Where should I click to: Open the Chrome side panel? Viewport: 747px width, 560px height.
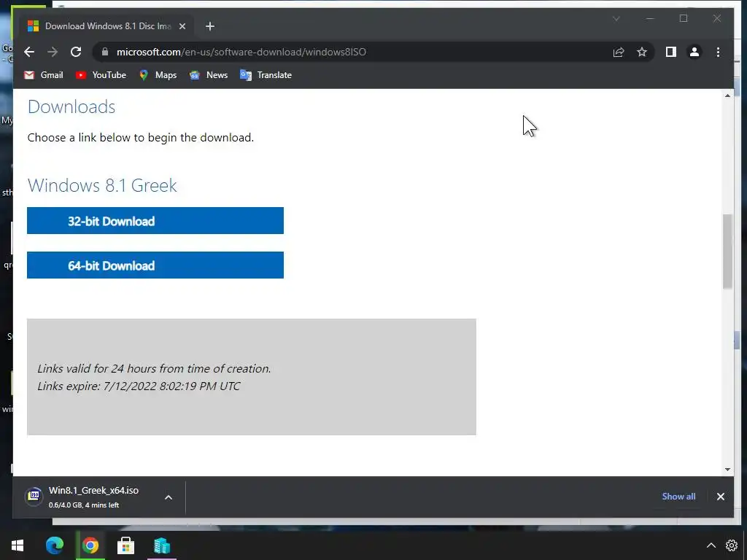click(671, 52)
